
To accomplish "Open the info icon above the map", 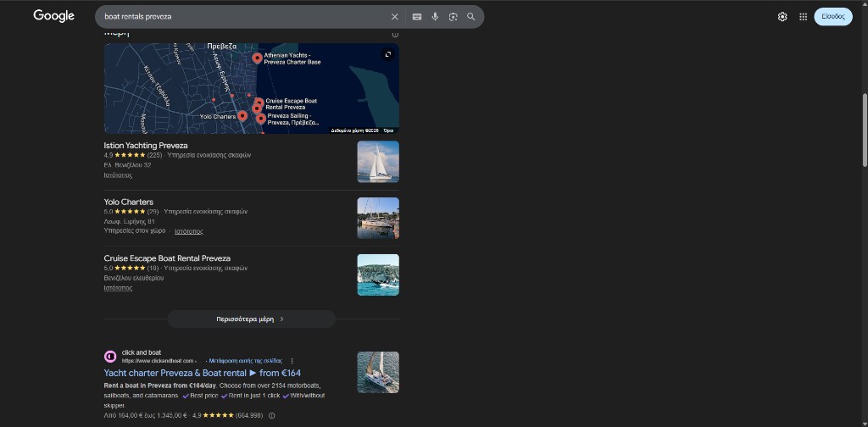I will click(395, 34).
